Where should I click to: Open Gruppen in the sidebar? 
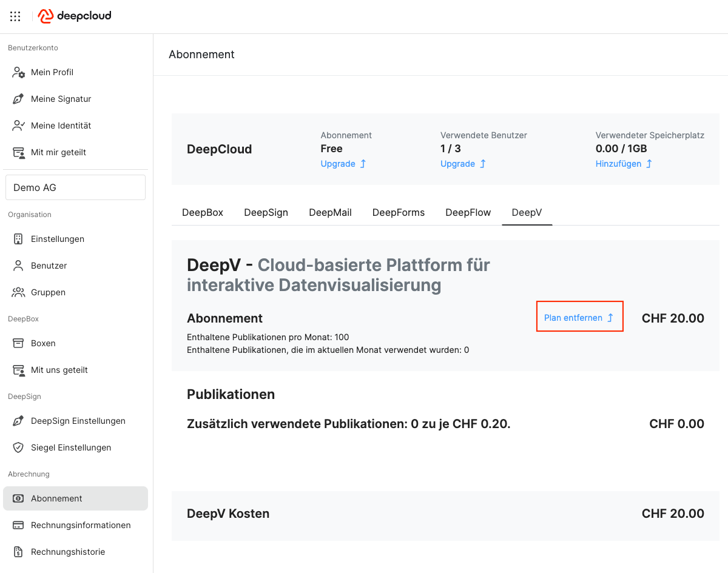(x=48, y=292)
